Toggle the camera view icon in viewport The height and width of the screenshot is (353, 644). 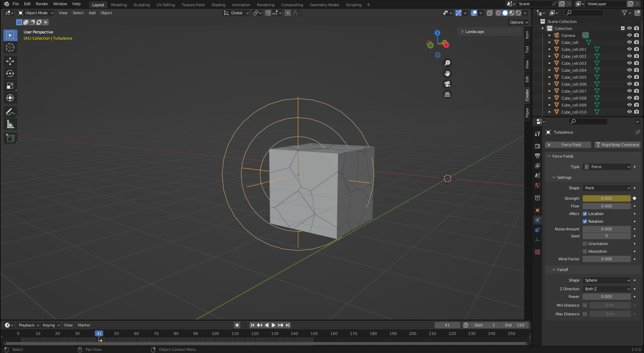[x=447, y=84]
